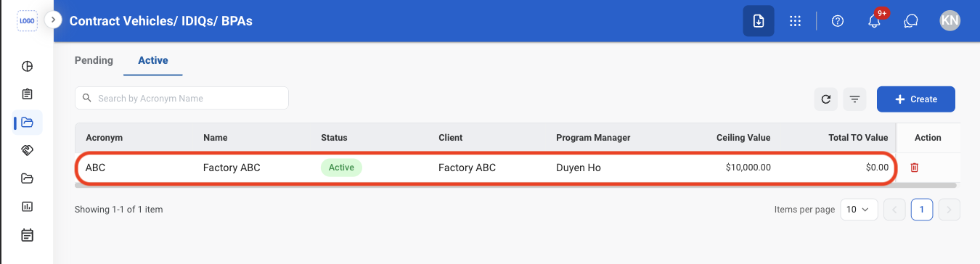Click the Create button
Screen dimensions: 980x264
coord(916,99)
